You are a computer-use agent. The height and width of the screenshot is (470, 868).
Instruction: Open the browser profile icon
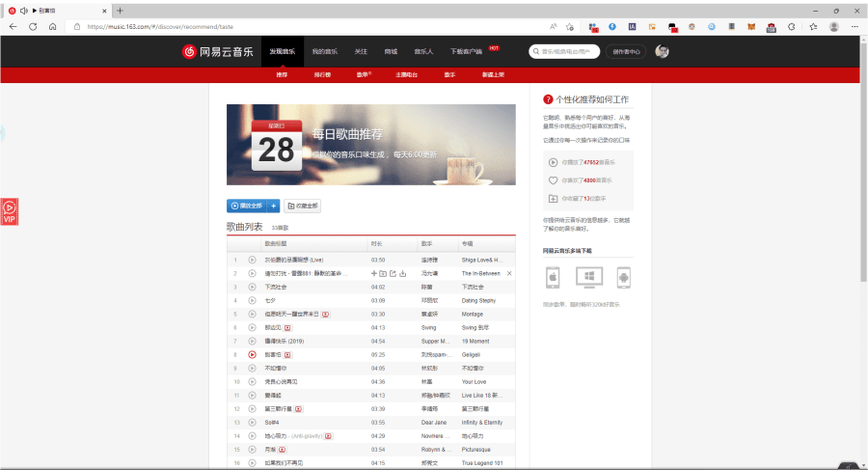point(834,27)
